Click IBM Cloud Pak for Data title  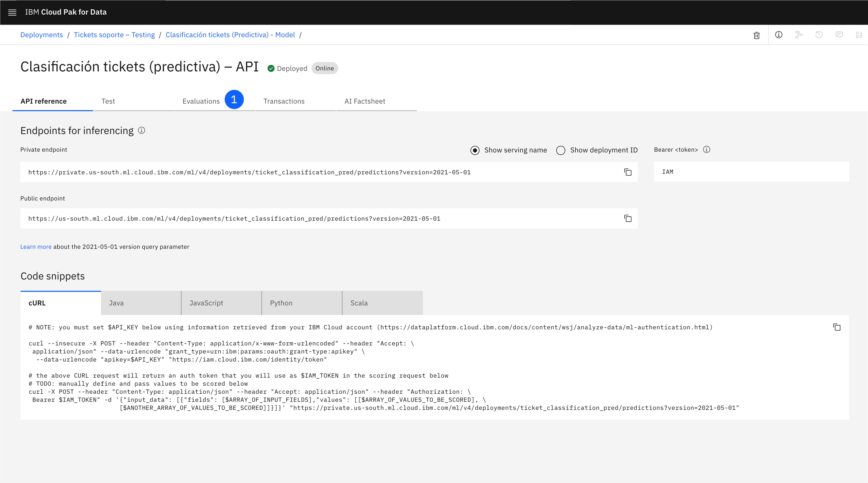66,12
